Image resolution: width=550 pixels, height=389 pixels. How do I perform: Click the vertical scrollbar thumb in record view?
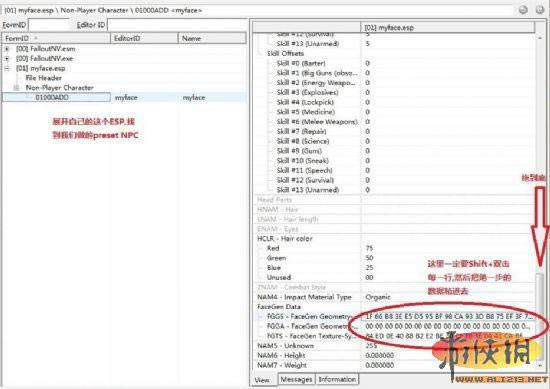pos(541,316)
